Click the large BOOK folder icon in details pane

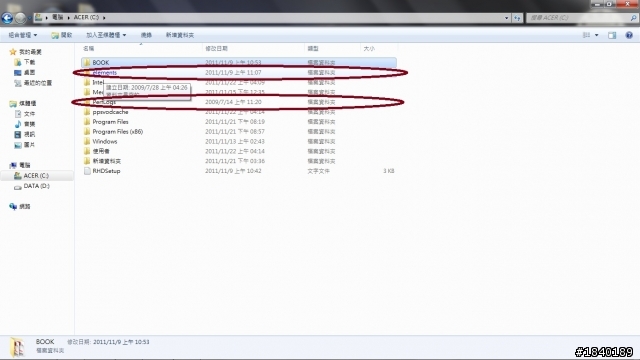[18, 347]
